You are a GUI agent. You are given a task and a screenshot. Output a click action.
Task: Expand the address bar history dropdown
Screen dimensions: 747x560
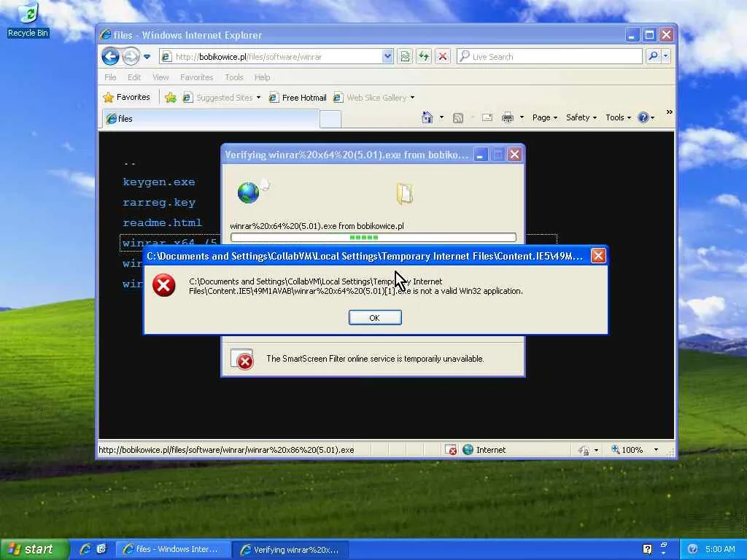click(388, 57)
